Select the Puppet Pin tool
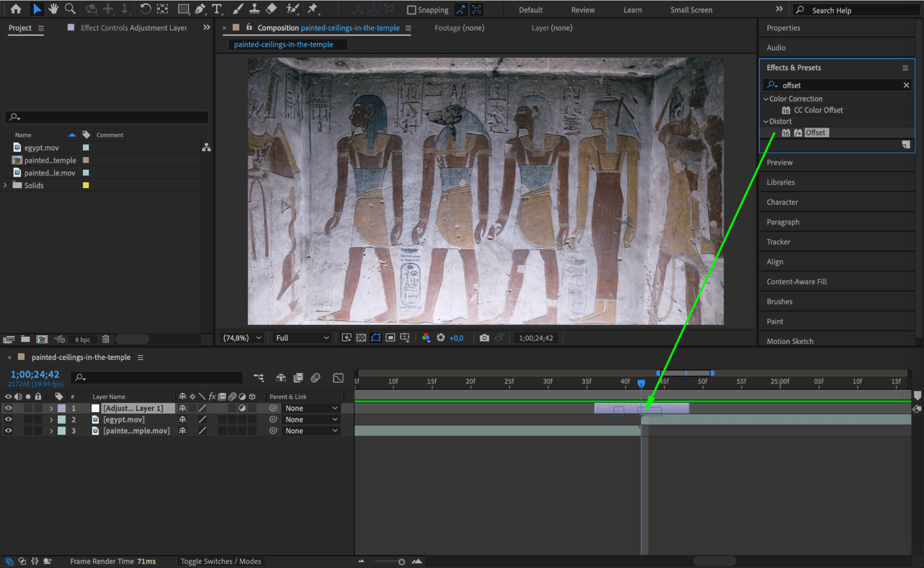The height and width of the screenshot is (568, 924). [313, 9]
